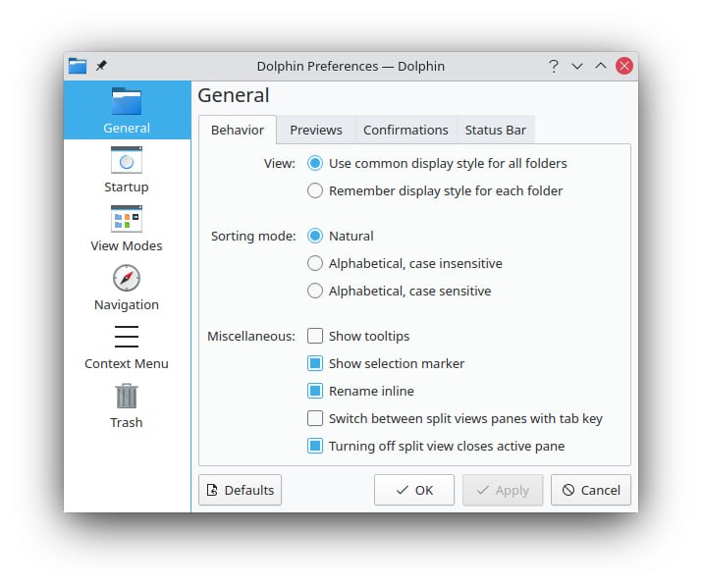Click the Defaults button
The height and width of the screenshot is (588, 702).
(x=240, y=490)
